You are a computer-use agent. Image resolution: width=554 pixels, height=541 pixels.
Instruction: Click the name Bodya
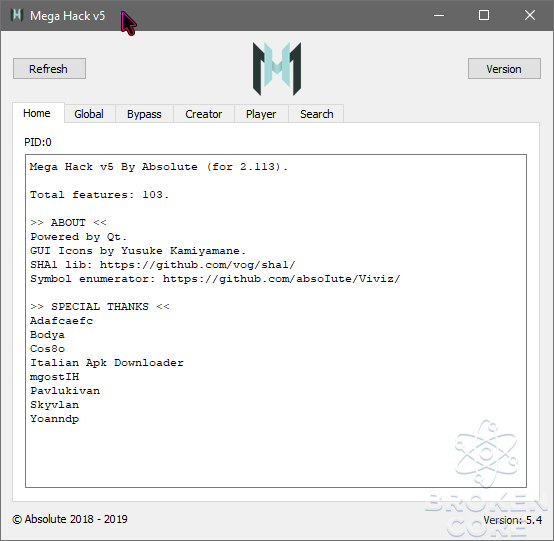(x=47, y=335)
